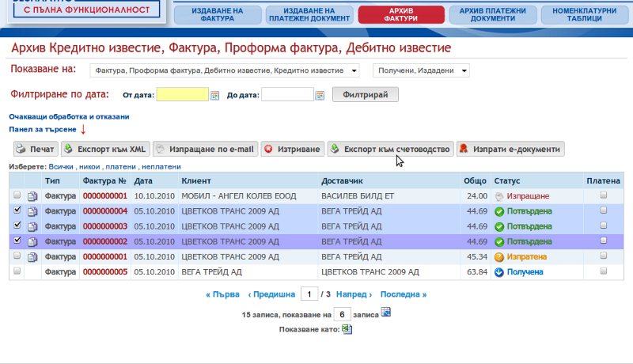This screenshot has width=633, height=364.
Task: Open the calendar picker beside До дата
Action: pyautogui.click(x=320, y=96)
